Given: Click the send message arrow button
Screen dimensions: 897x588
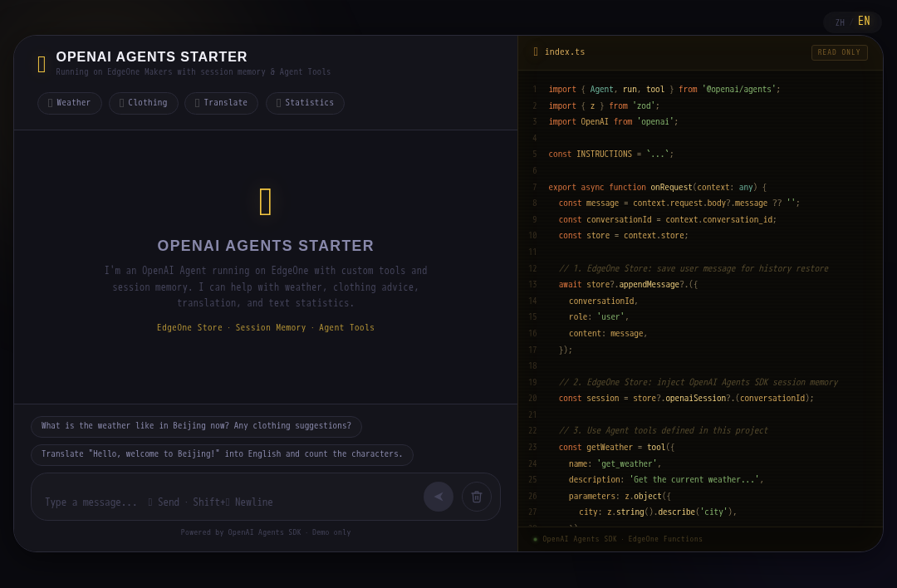Looking at the screenshot, I should tap(439, 497).
